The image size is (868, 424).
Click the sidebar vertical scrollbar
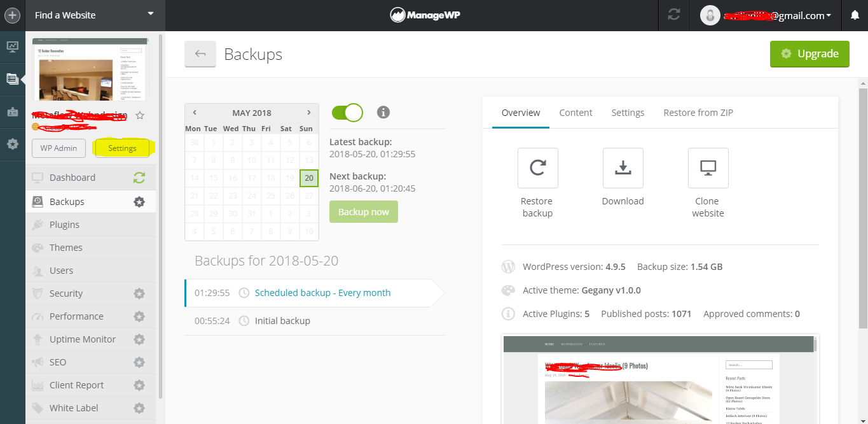coord(160,216)
